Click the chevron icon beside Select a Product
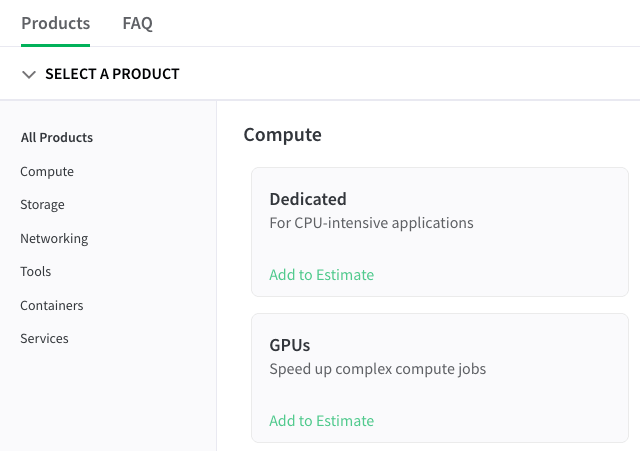 click(29, 74)
